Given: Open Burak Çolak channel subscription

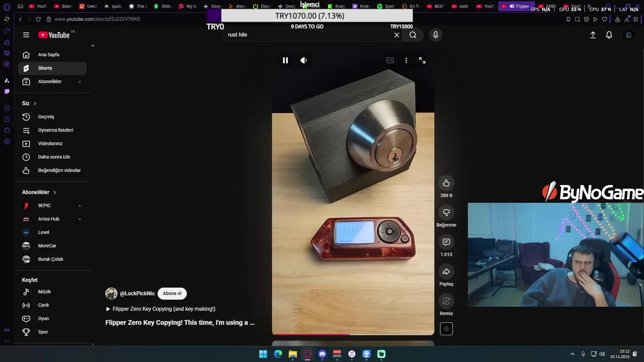Looking at the screenshot, I should (x=52, y=259).
